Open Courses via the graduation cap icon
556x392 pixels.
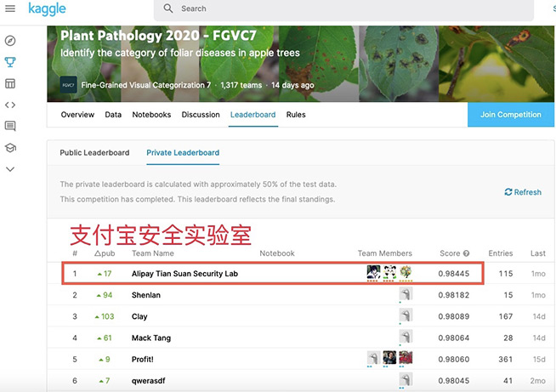[10, 147]
